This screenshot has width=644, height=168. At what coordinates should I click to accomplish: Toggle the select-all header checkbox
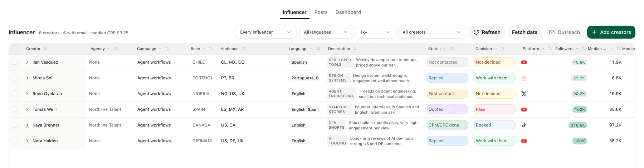15,48
